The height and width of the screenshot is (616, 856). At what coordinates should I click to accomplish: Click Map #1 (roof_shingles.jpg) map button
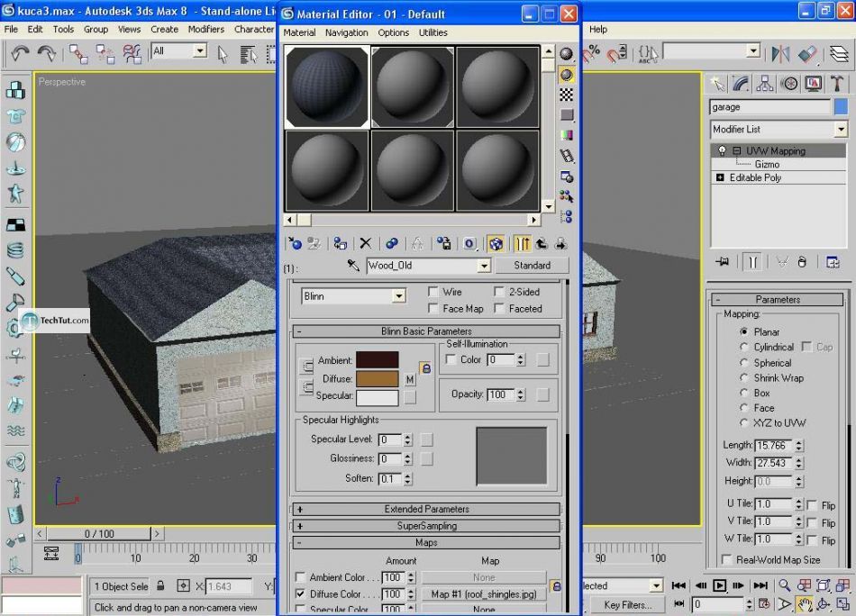(x=484, y=594)
